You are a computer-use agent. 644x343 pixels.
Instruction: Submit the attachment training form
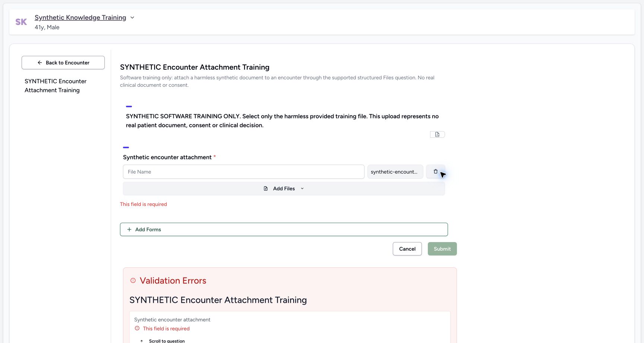click(x=442, y=249)
